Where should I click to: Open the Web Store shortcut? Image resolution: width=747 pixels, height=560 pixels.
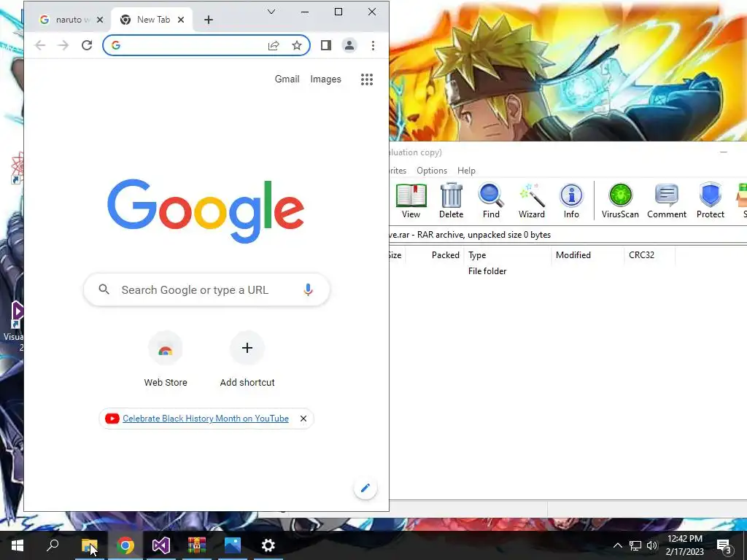coord(166,359)
